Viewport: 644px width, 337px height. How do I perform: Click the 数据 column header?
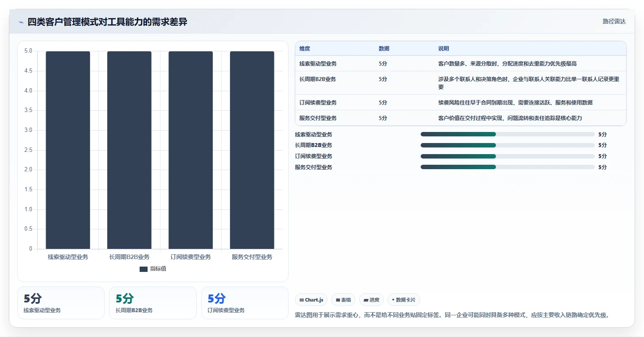point(384,49)
